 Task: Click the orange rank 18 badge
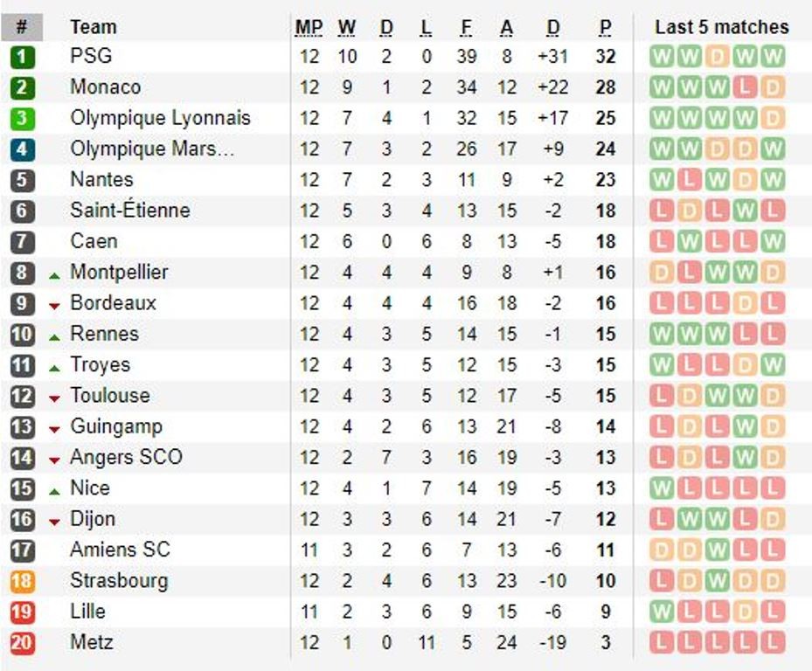tap(23, 582)
